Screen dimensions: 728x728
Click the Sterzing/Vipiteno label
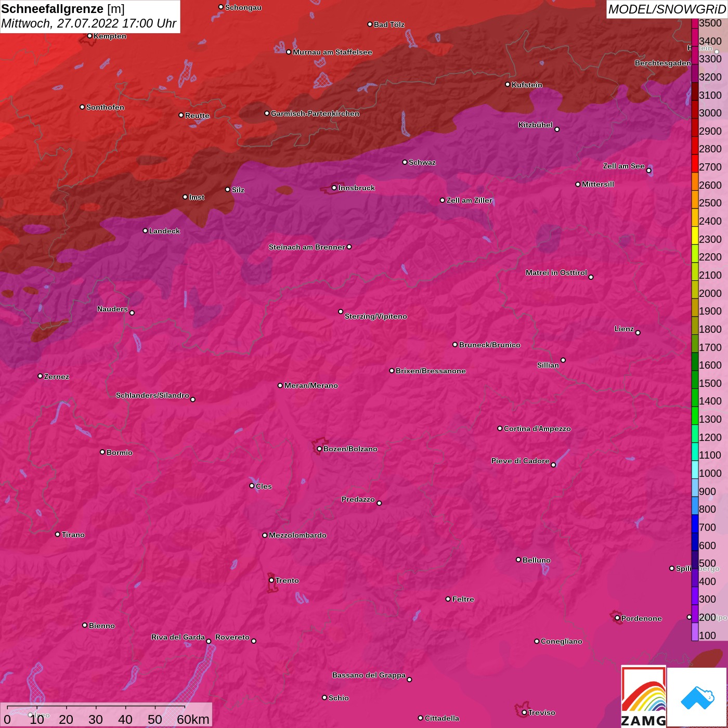pos(376,316)
